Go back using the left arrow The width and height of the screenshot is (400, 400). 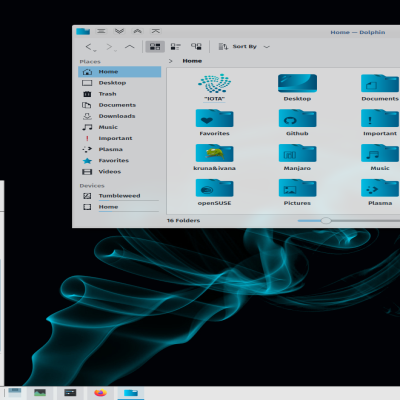(x=88, y=47)
